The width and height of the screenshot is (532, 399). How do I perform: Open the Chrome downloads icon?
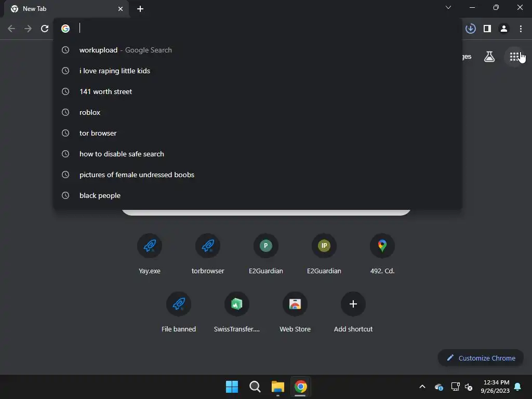point(471,29)
